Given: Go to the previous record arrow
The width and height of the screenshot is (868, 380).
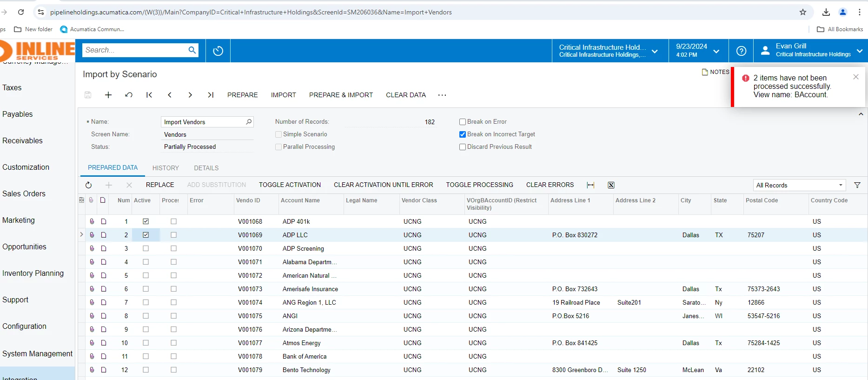Looking at the screenshot, I should pos(170,95).
